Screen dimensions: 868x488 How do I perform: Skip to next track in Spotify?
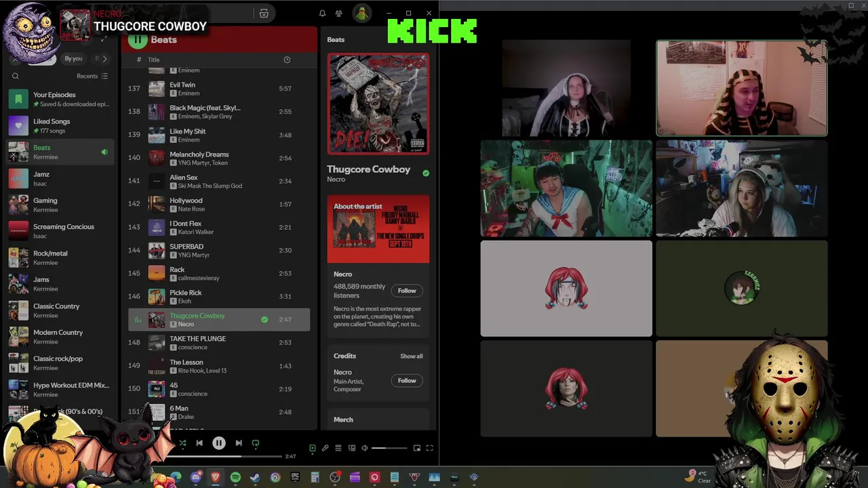(239, 443)
